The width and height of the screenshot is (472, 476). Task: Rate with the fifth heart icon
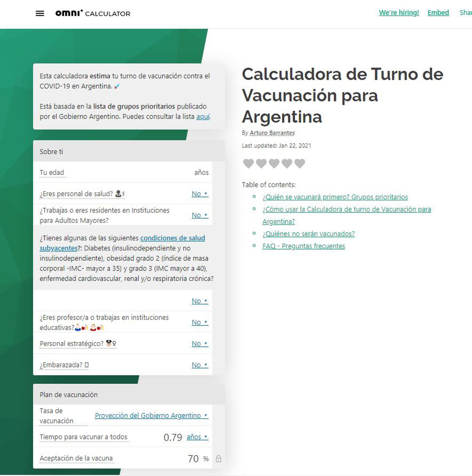300,163
